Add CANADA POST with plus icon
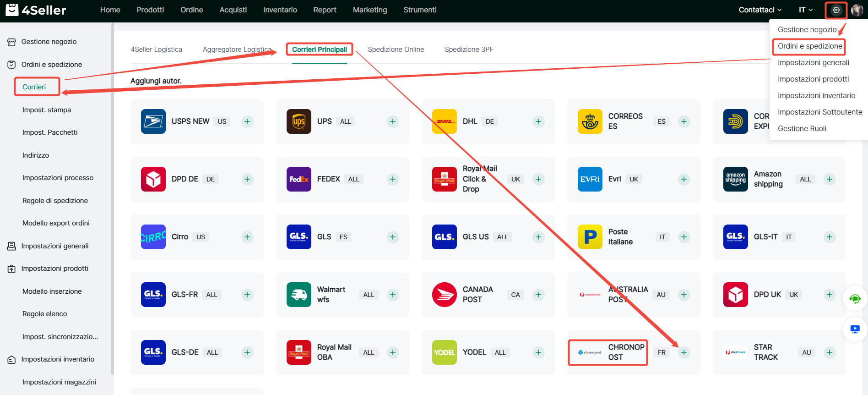This screenshot has width=868, height=395. coord(538,295)
